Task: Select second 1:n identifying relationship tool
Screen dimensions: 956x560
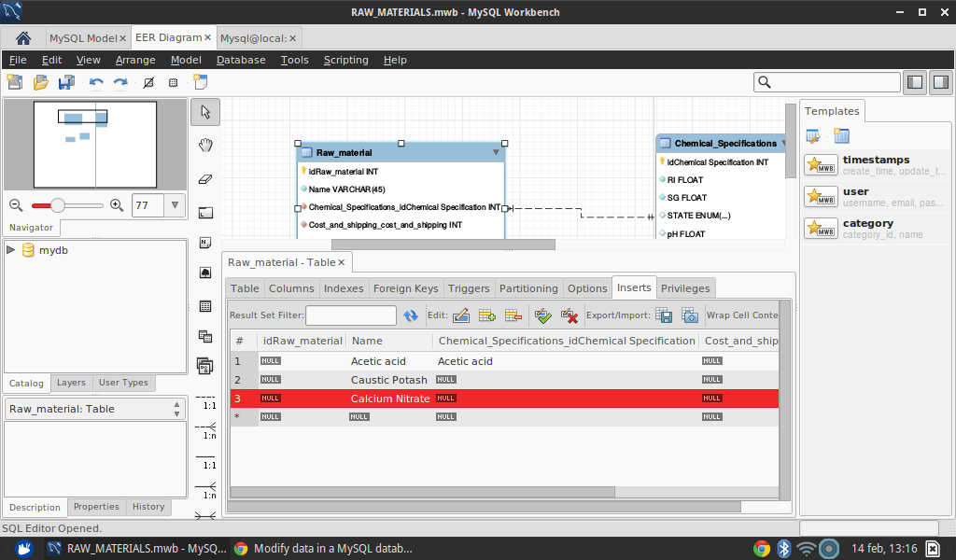Action: coord(205,491)
